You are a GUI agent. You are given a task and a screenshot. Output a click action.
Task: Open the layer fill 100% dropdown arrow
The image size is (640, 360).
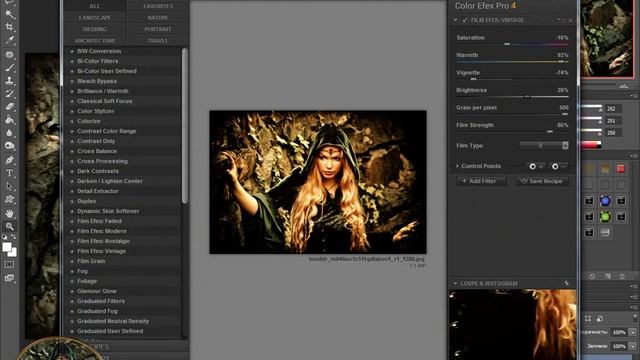[x=633, y=346]
